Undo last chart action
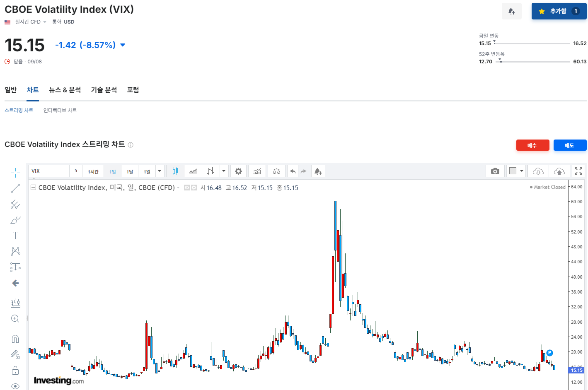 (293, 171)
